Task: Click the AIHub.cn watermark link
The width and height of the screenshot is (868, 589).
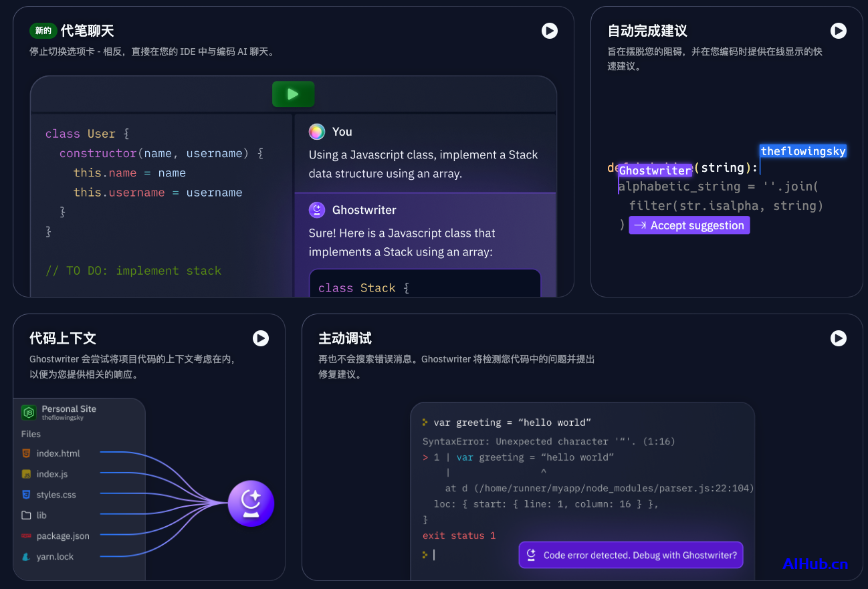Action: pos(815,564)
